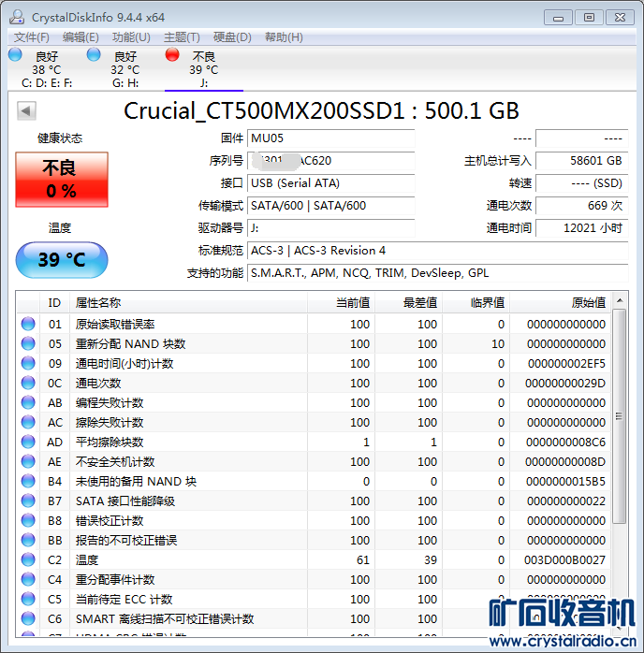Click the blue status icon for row B8
The image size is (644, 653).
tap(28, 520)
